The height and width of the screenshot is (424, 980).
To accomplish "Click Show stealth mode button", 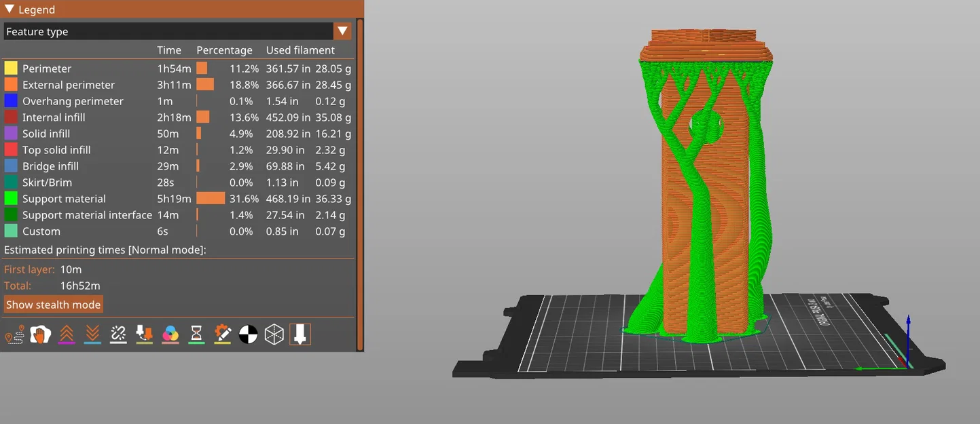I will (x=53, y=305).
